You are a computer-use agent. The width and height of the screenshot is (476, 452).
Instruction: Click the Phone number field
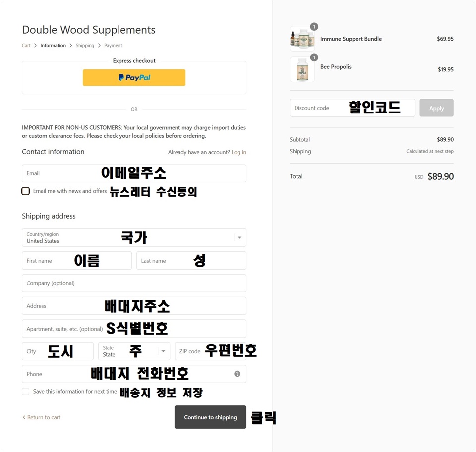[x=134, y=374]
